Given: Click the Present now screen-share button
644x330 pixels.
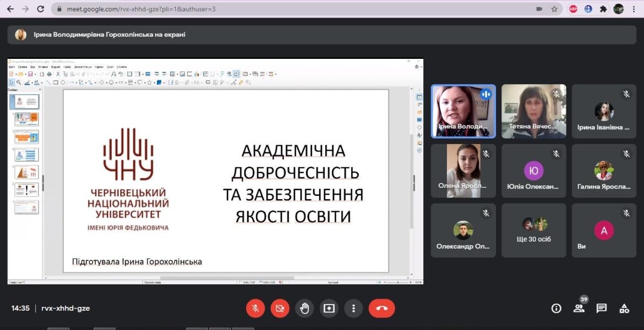Looking at the screenshot, I should coord(329,308).
